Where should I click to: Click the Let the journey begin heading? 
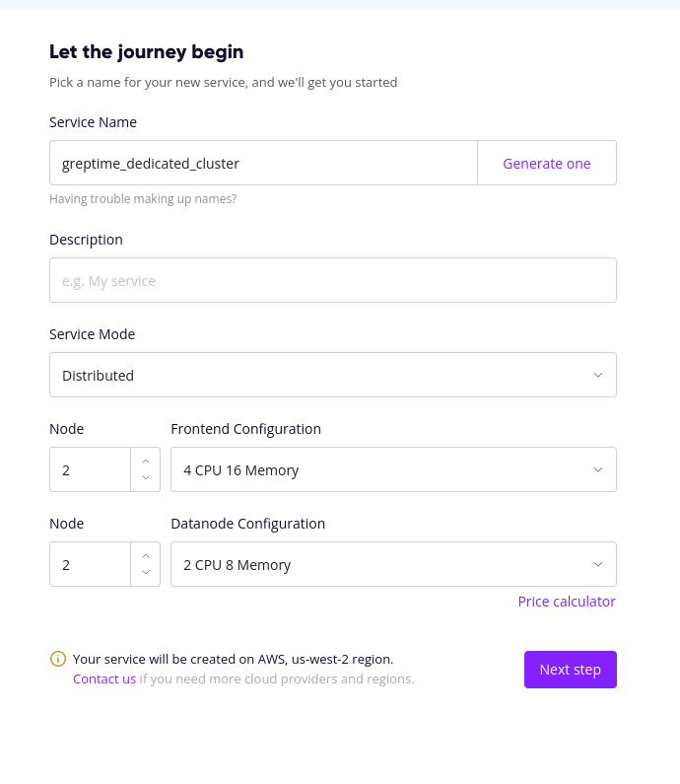point(147,52)
